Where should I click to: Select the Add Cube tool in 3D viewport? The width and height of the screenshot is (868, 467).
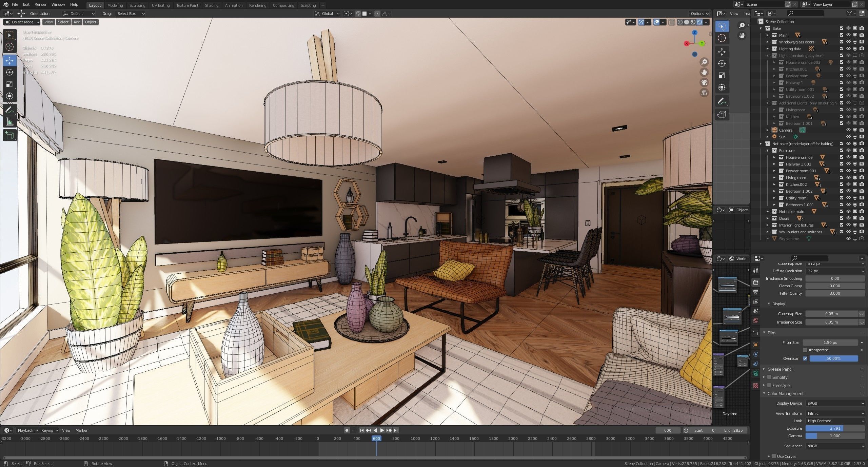tap(9, 135)
